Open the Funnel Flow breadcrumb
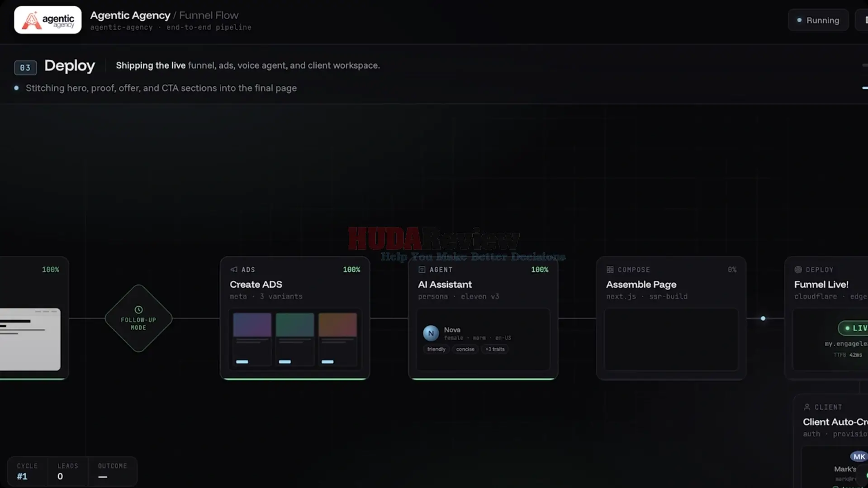This screenshot has height=488, width=868. (x=209, y=15)
